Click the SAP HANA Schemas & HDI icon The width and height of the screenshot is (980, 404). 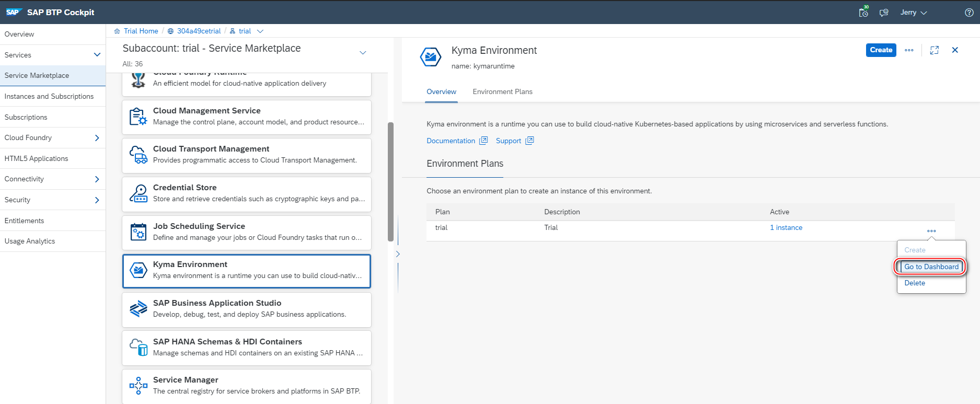pos(139,348)
